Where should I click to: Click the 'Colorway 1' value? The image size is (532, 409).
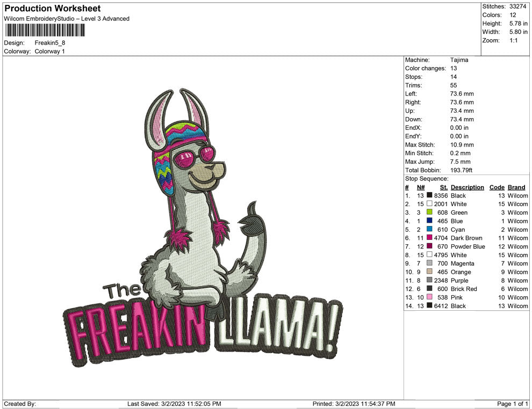49,51
